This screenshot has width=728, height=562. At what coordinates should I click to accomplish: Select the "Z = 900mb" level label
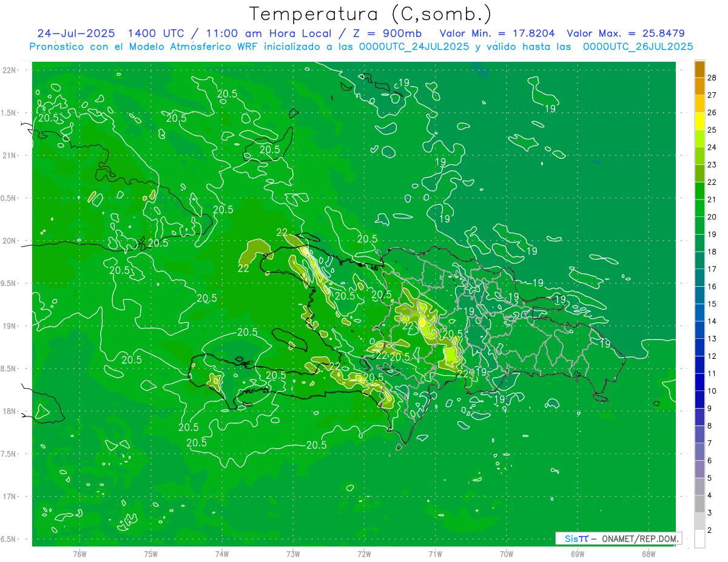[388, 33]
